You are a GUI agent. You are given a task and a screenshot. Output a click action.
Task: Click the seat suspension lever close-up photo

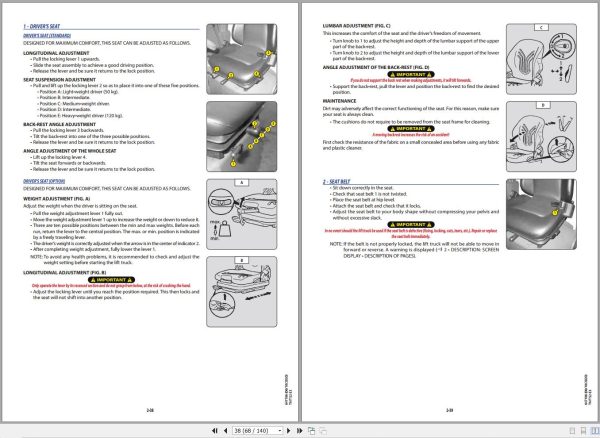pos(242,137)
